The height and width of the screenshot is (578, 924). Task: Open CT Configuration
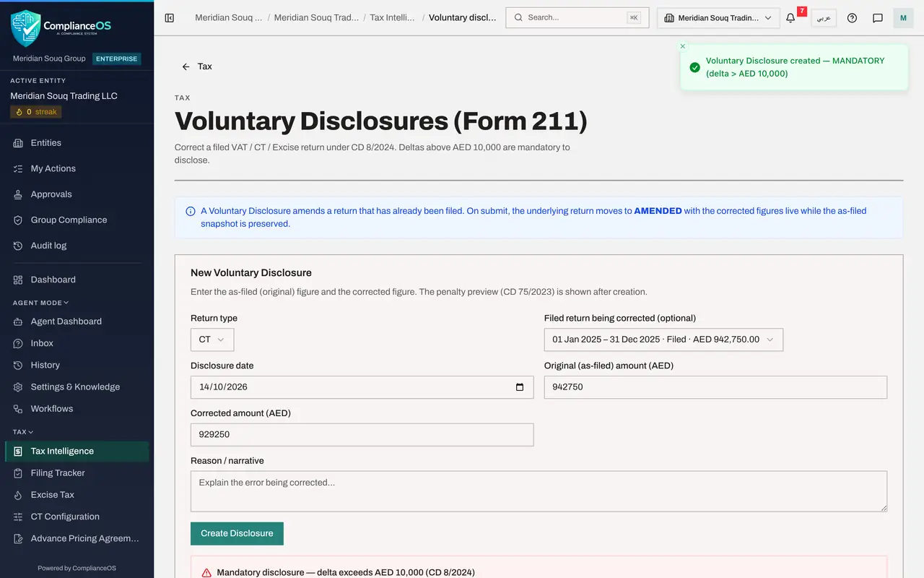point(77,517)
